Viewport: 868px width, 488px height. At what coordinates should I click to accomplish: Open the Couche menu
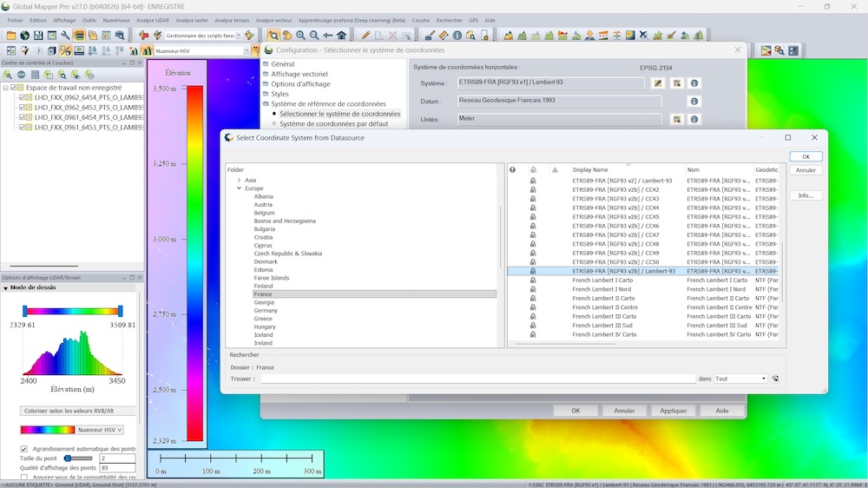(x=420, y=20)
